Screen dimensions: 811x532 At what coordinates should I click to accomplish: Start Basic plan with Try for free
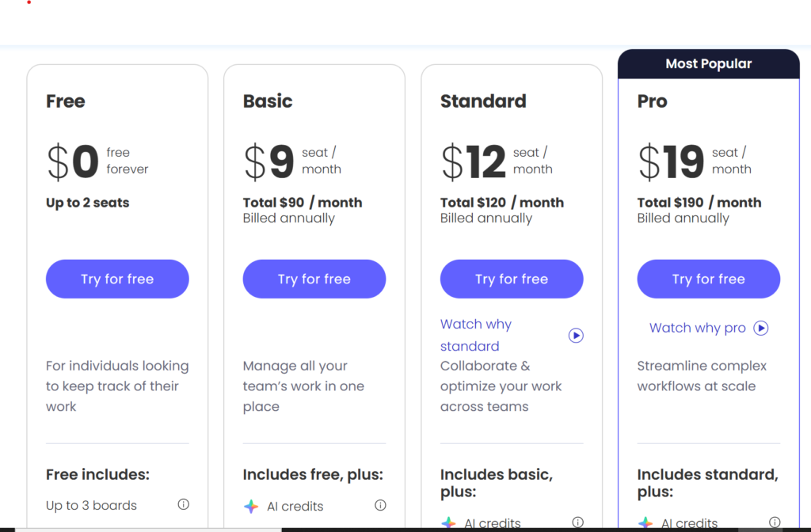pyautogui.click(x=314, y=279)
